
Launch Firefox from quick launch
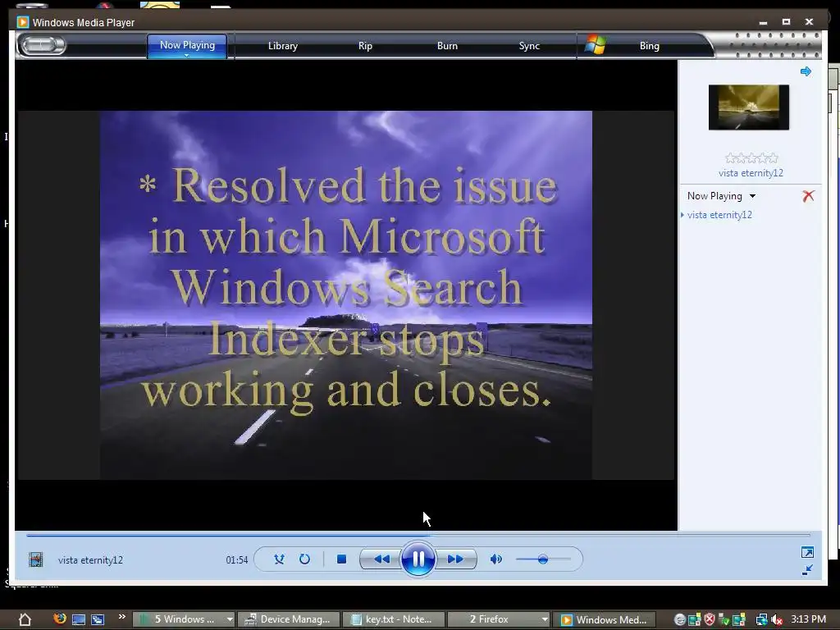(x=59, y=619)
